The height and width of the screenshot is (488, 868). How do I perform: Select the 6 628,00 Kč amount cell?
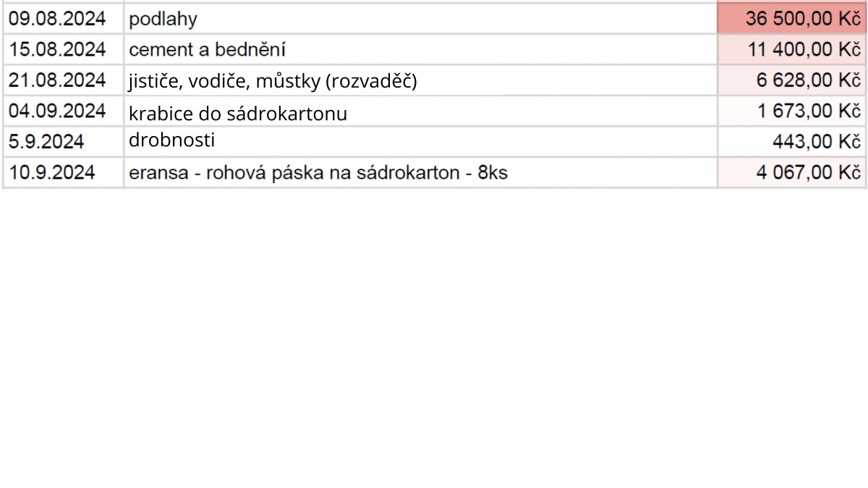(x=792, y=80)
